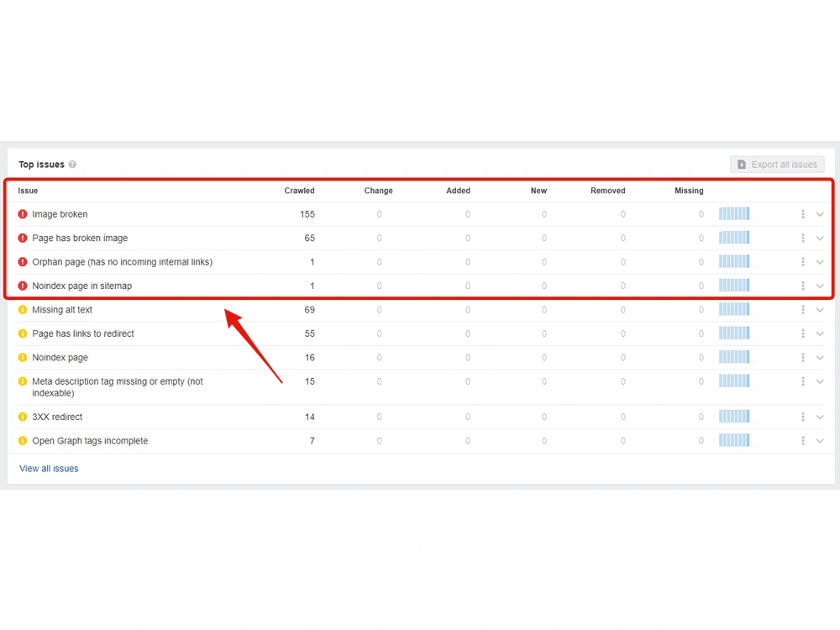Image resolution: width=840 pixels, height=630 pixels.
Task: Click Open Graph tags incomplete issue name
Action: click(90, 441)
